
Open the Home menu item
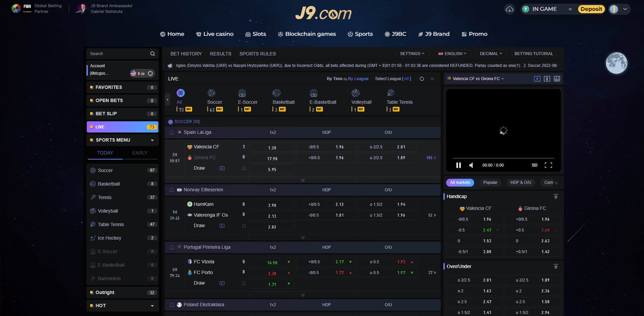click(x=172, y=34)
